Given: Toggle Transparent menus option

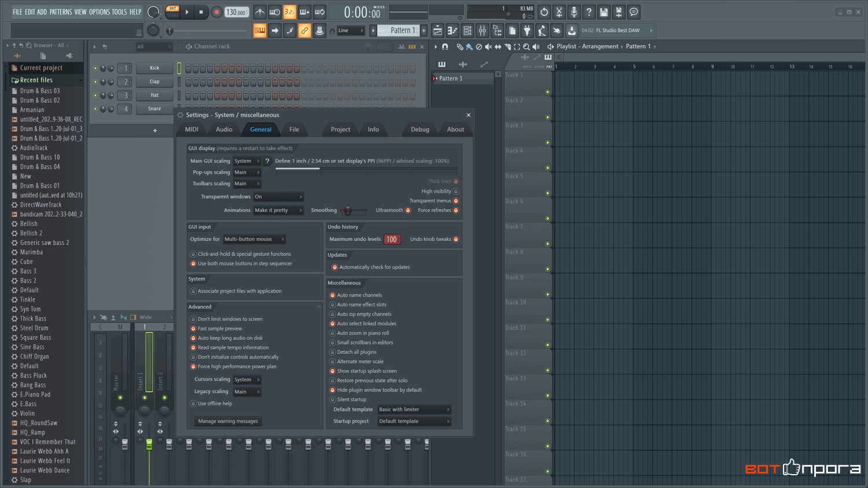Looking at the screenshot, I should click(456, 201).
